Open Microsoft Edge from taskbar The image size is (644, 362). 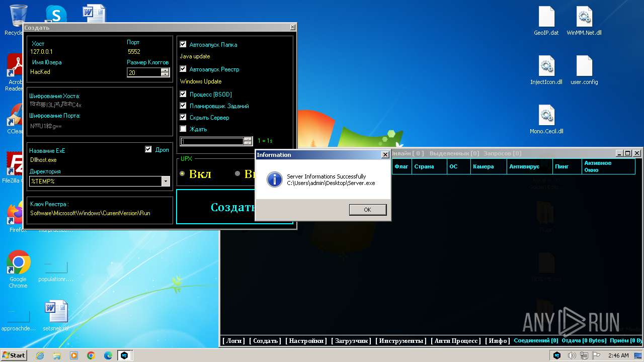[x=108, y=355]
